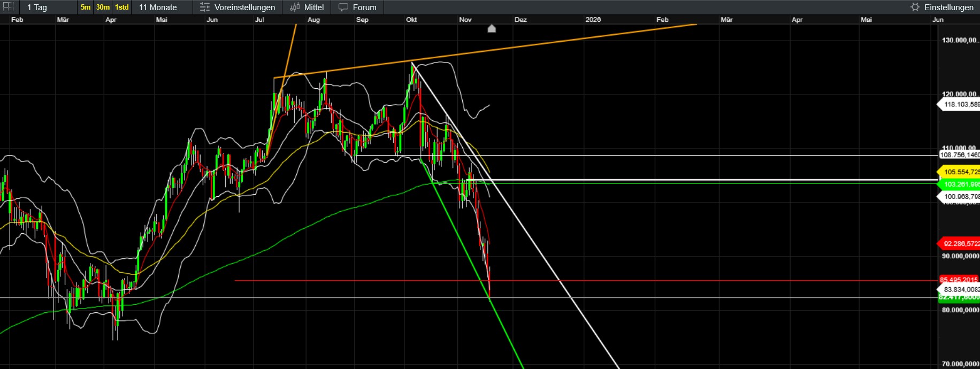
Task: Select the red 92.286 price label
Action: coord(960,244)
